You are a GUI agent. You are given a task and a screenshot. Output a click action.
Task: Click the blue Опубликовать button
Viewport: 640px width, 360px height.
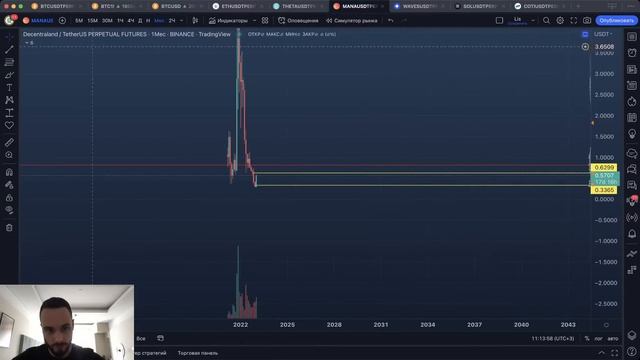(616, 20)
